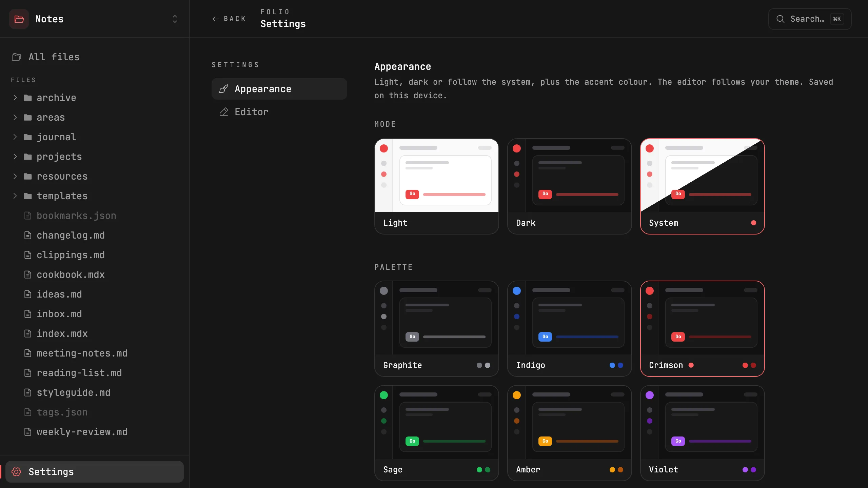Select the Appearance settings tab

pos(279,89)
